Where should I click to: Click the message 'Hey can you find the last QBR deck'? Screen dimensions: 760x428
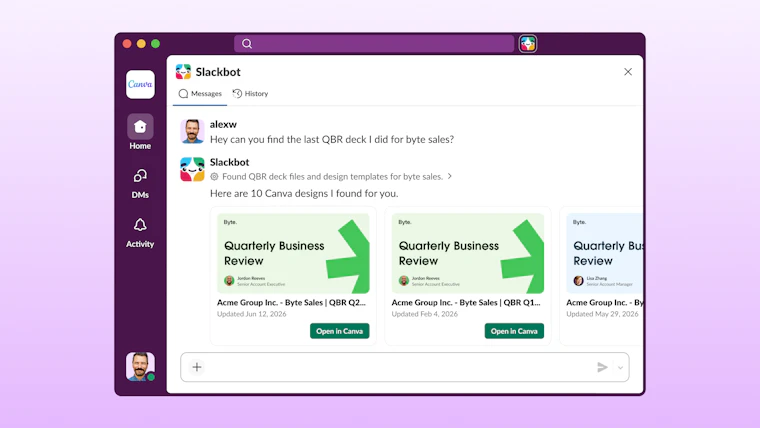coord(332,140)
